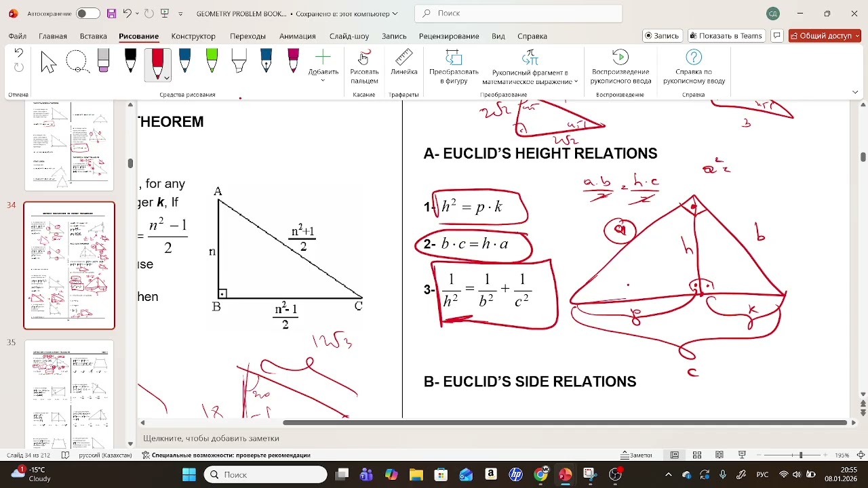Viewport: 868px width, 488px height.
Task: Select the blue pencil tool
Action: click(184, 61)
